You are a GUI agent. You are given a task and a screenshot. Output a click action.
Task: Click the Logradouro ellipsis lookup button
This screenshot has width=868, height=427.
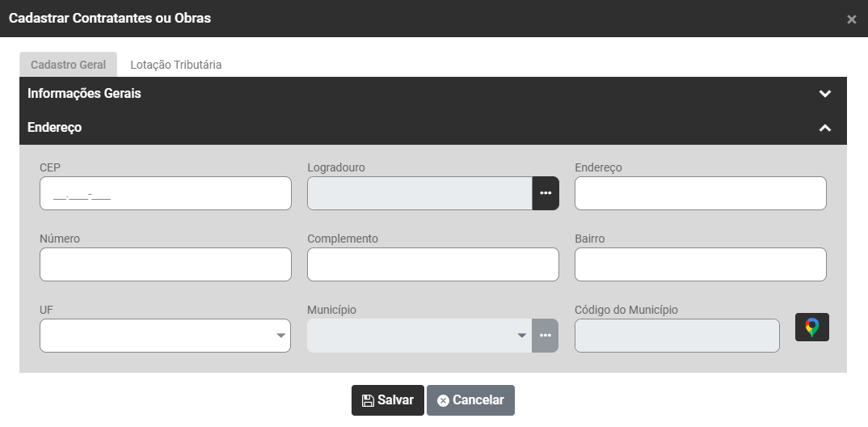pyautogui.click(x=546, y=193)
